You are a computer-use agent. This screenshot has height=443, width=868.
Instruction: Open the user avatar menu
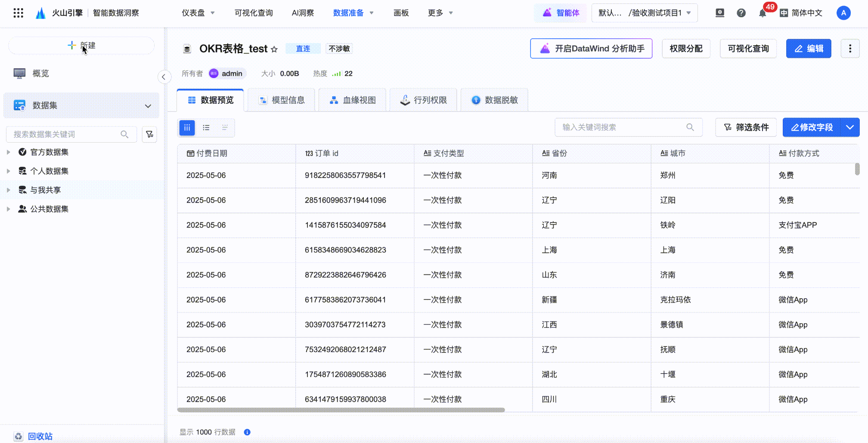click(x=843, y=13)
